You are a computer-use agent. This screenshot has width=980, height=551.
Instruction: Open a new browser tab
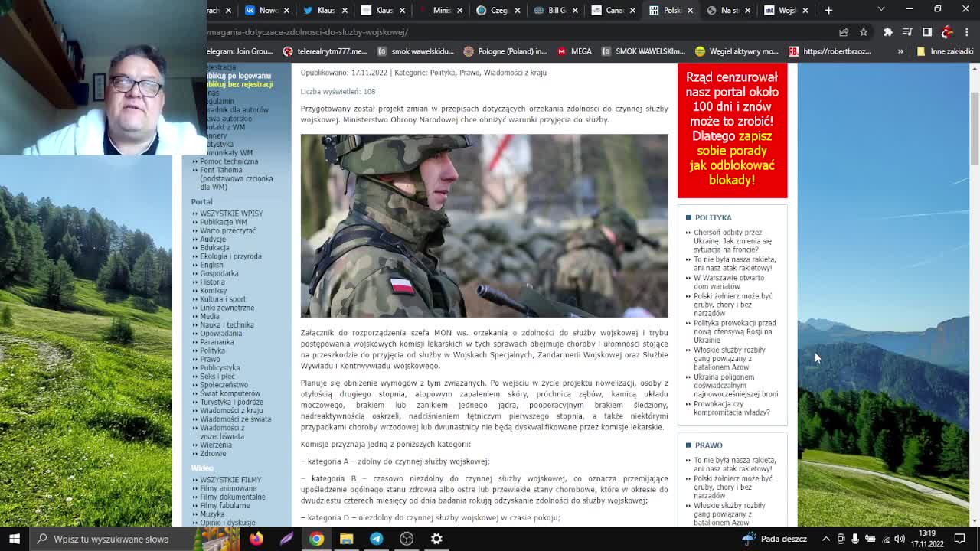pos(828,10)
